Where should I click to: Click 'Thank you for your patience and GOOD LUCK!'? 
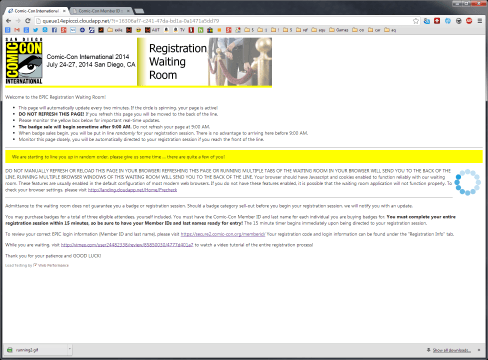coord(53,256)
